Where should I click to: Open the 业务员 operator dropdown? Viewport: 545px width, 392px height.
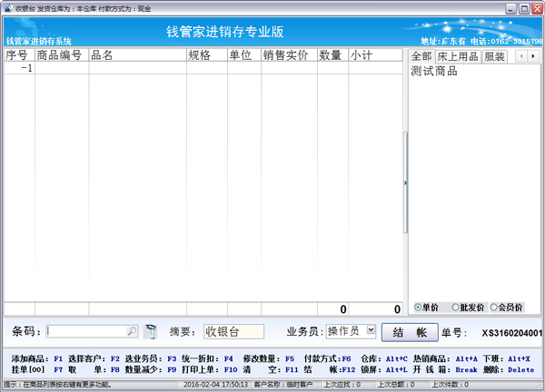tap(371, 329)
